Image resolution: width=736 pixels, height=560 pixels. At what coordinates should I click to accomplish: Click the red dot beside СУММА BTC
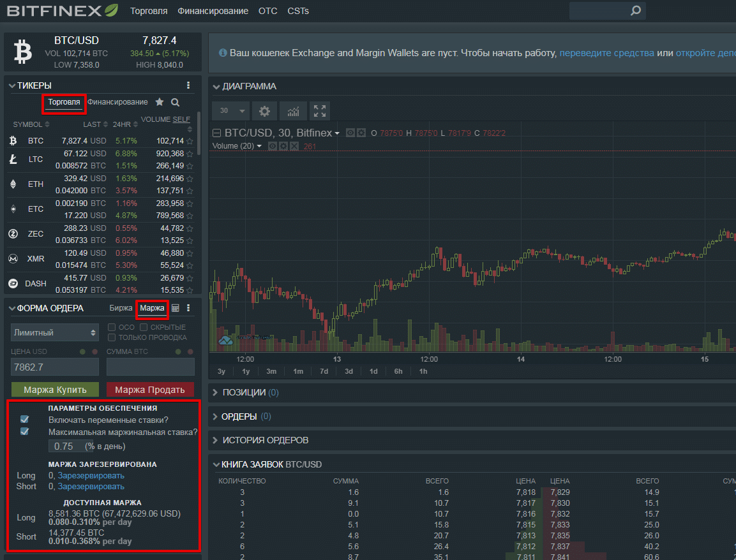tap(190, 352)
